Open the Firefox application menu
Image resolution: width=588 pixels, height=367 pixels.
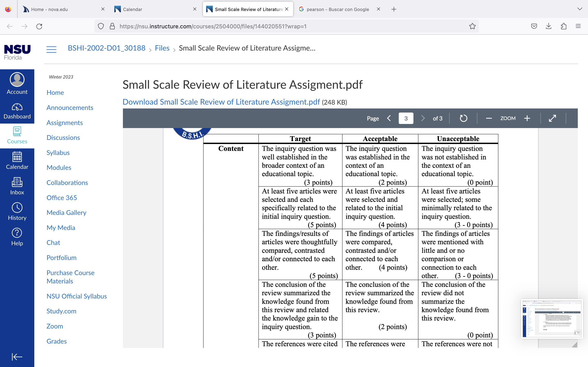point(578,26)
